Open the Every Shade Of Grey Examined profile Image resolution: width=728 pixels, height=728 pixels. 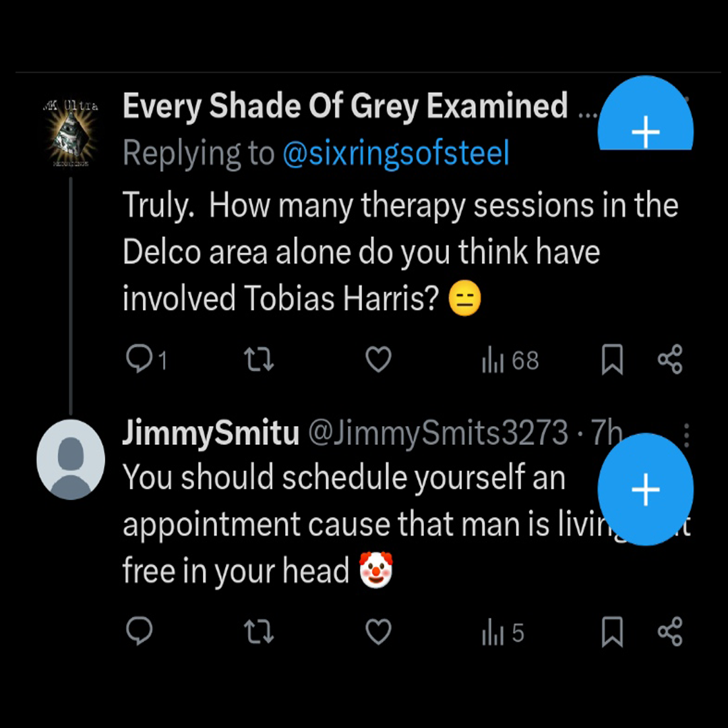tap(345, 107)
